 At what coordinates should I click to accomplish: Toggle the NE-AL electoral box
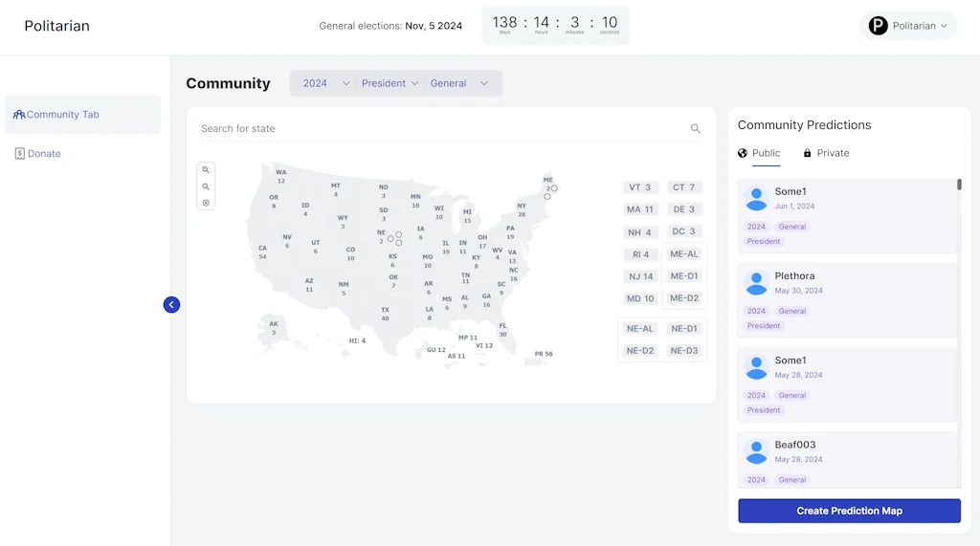[640, 329]
